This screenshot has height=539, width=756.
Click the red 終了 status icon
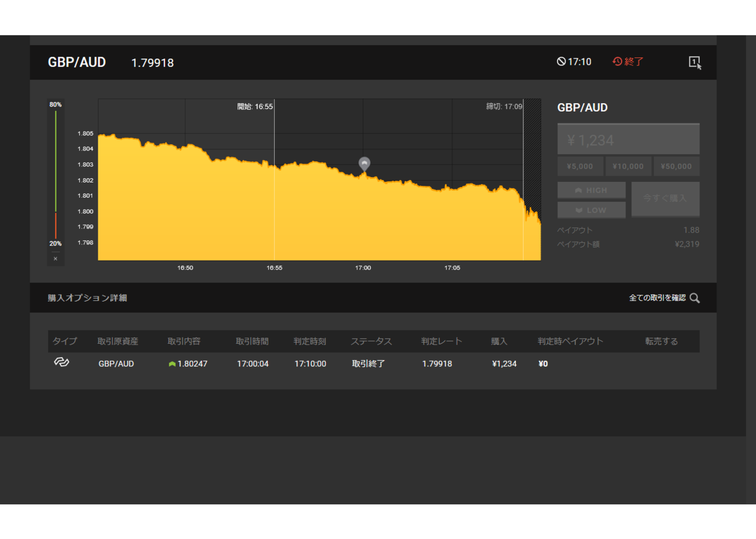point(617,62)
